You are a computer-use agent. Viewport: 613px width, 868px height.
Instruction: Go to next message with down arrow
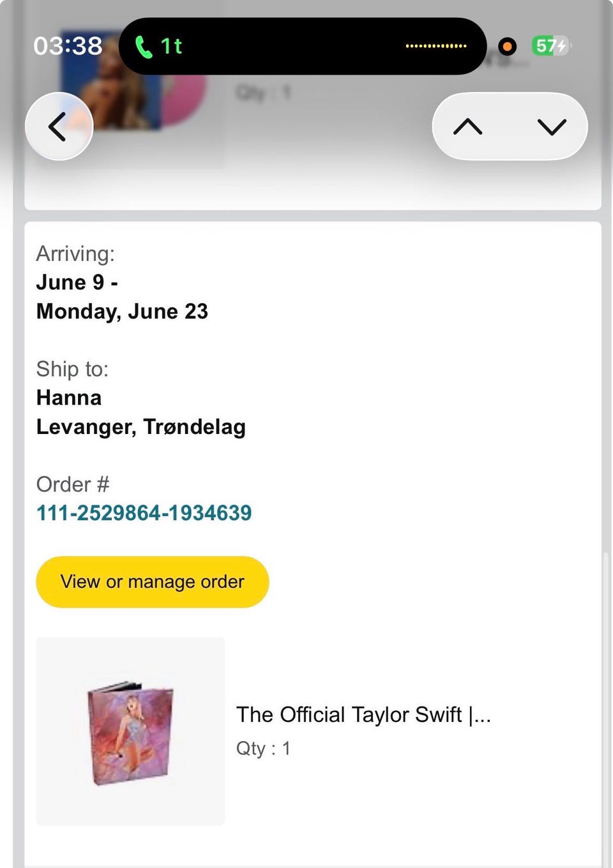tap(552, 126)
